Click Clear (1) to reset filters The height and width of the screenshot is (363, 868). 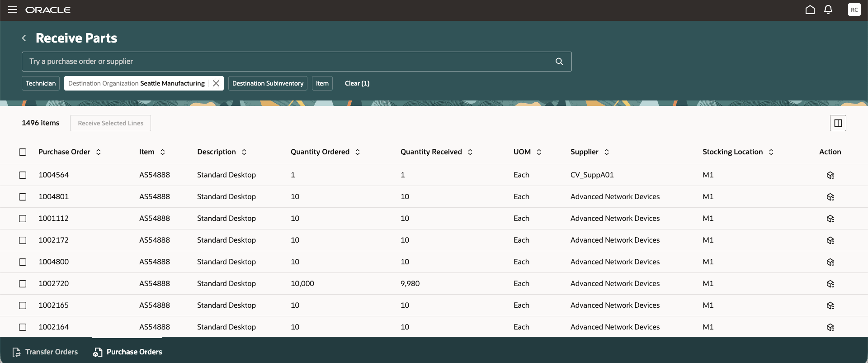(x=357, y=83)
